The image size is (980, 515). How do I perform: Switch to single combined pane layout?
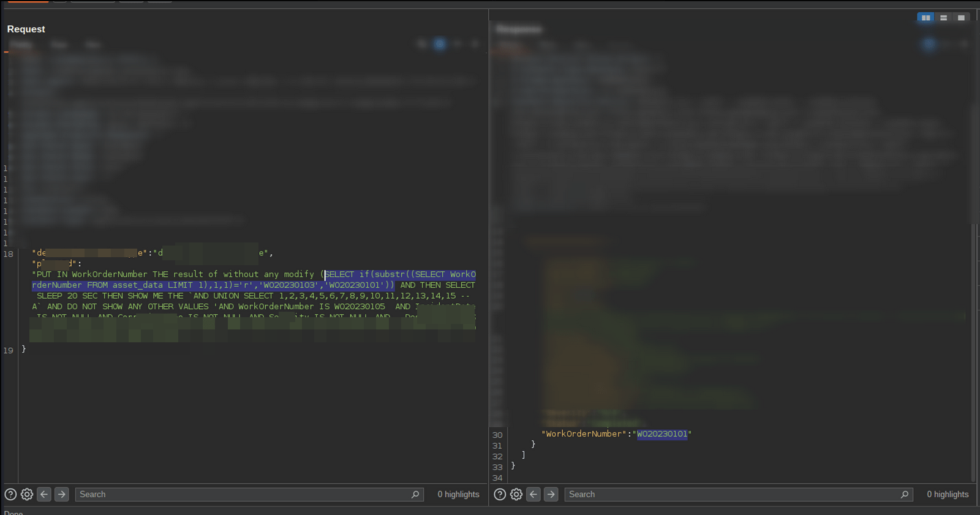pyautogui.click(x=961, y=18)
